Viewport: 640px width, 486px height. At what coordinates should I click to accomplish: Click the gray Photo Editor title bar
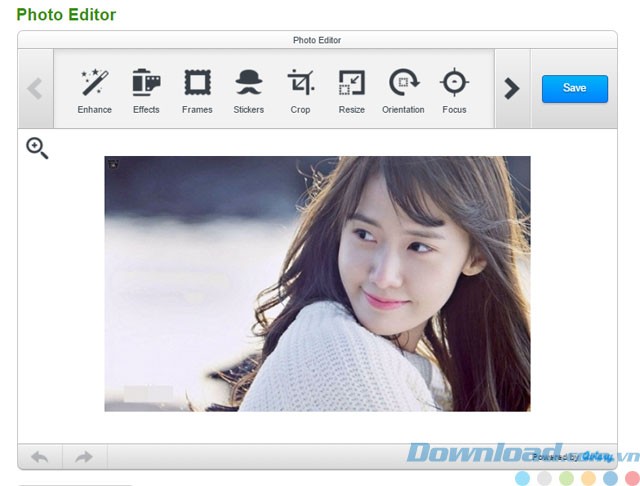[x=317, y=40]
